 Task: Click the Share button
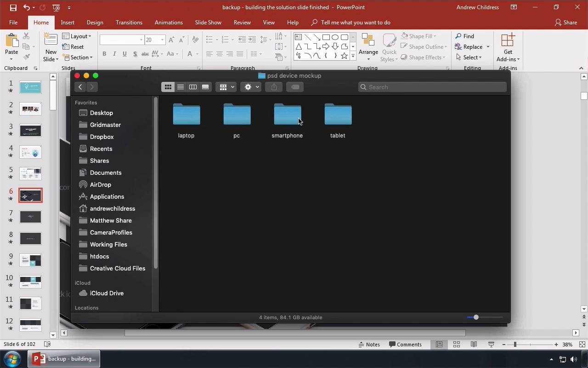[565, 23]
